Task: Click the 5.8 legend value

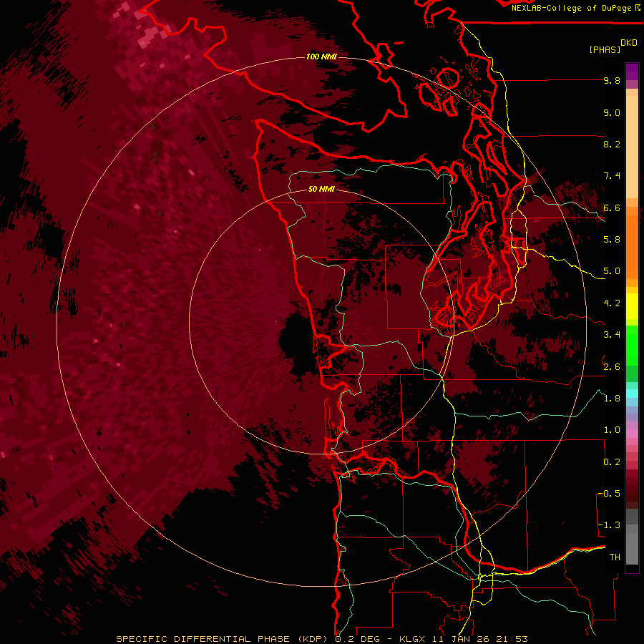Action: coord(612,240)
